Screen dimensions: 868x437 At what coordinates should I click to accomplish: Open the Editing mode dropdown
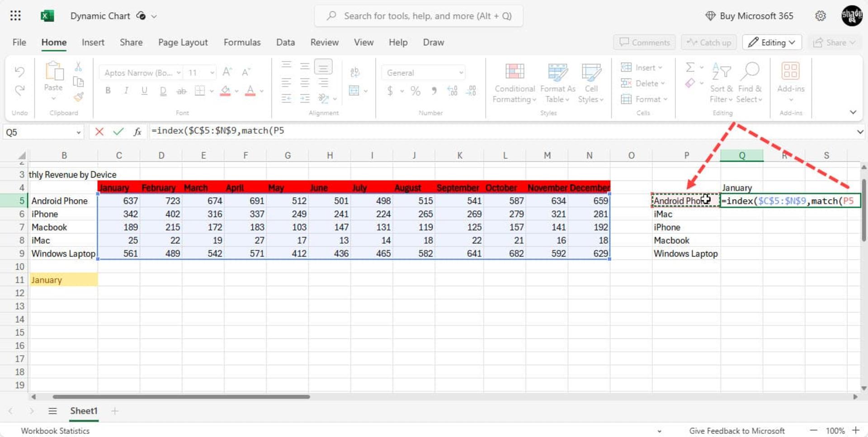pos(772,42)
